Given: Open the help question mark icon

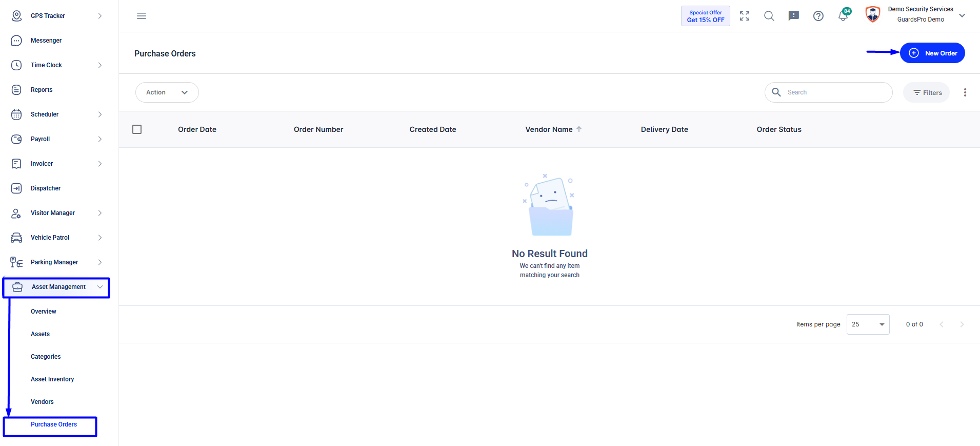Looking at the screenshot, I should tap(818, 16).
